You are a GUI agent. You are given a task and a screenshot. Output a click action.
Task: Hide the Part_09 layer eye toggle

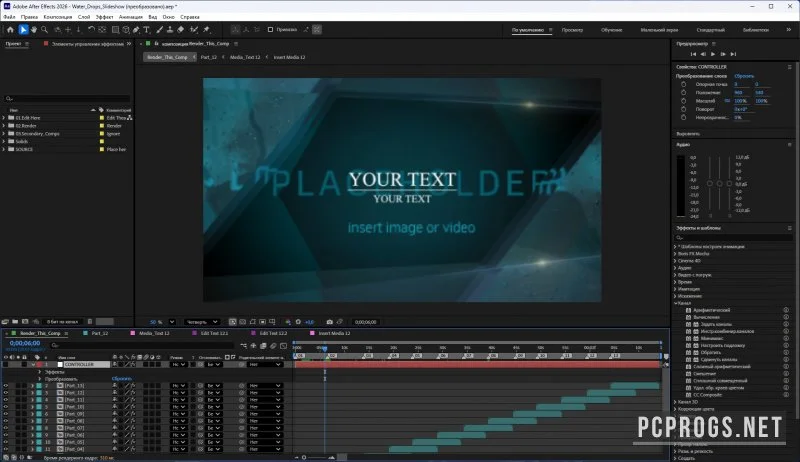point(6,414)
